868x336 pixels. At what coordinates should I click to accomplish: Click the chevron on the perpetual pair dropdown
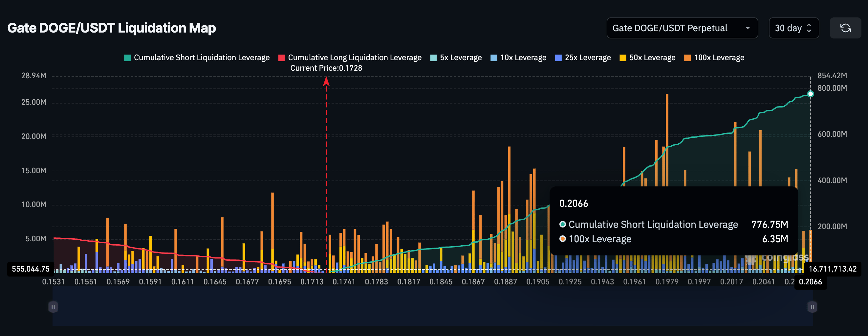coord(748,28)
